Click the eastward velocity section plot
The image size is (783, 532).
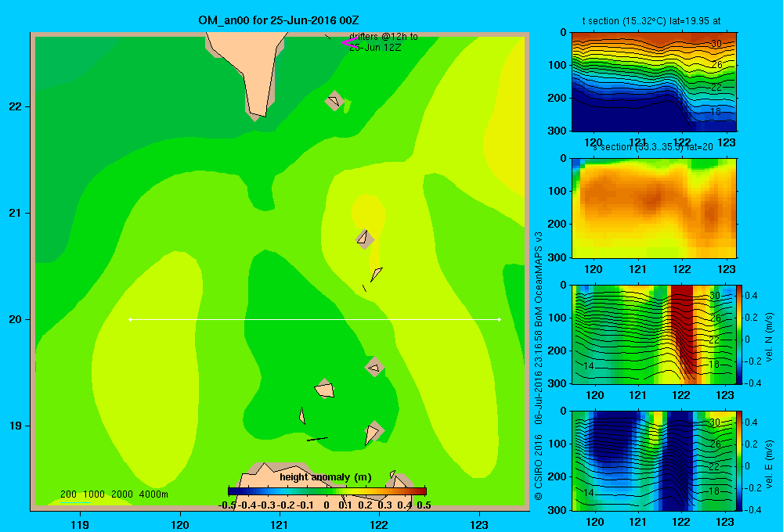point(654,461)
